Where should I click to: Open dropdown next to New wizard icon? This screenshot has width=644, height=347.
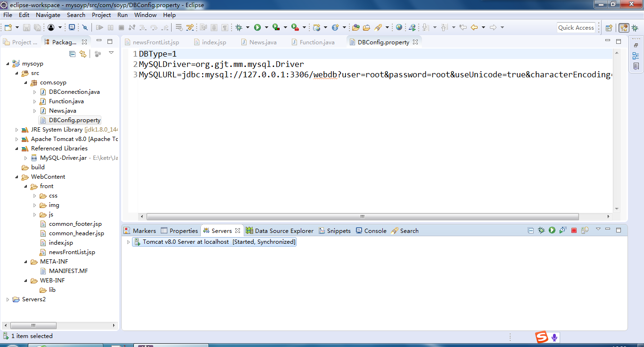pyautogui.click(x=17, y=27)
